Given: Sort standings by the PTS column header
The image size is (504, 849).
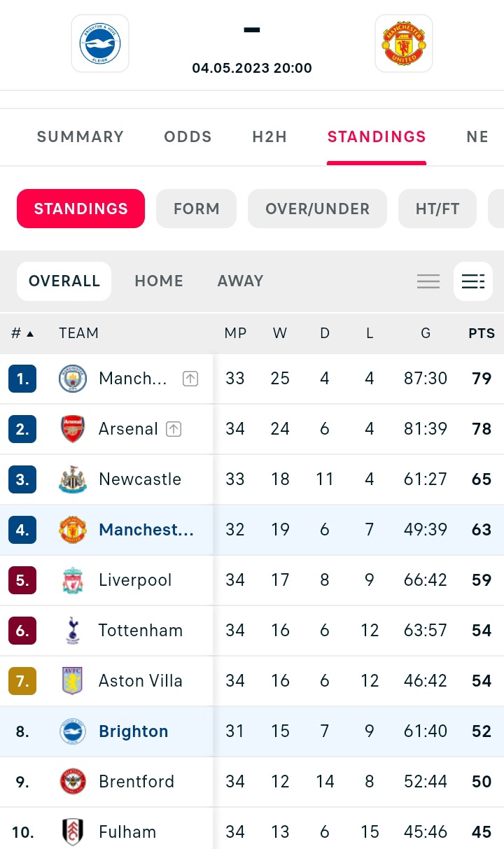Looking at the screenshot, I should pyautogui.click(x=482, y=333).
